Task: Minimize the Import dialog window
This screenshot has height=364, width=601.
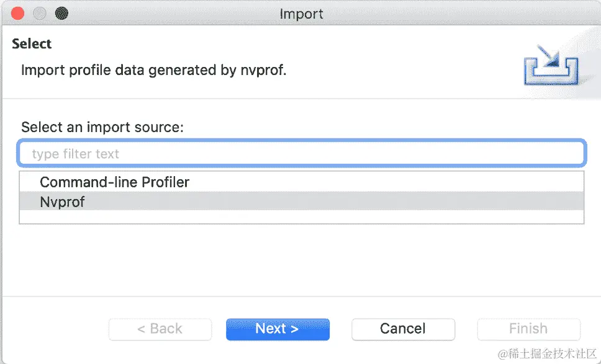Action: coord(40,13)
